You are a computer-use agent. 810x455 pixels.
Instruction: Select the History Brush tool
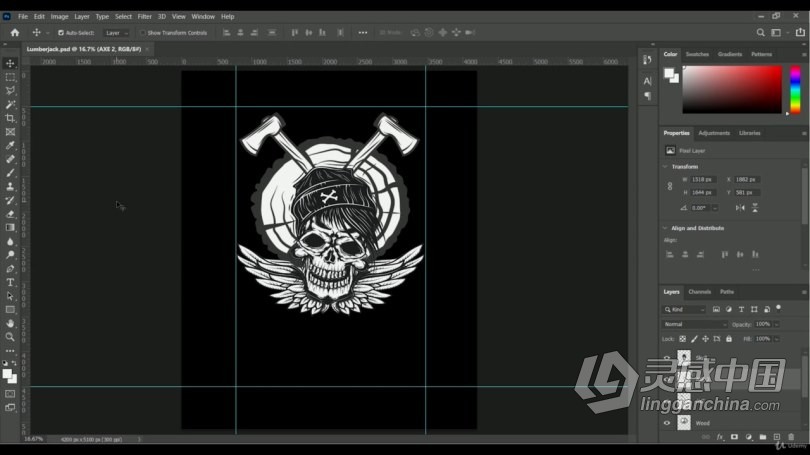pyautogui.click(x=10, y=200)
